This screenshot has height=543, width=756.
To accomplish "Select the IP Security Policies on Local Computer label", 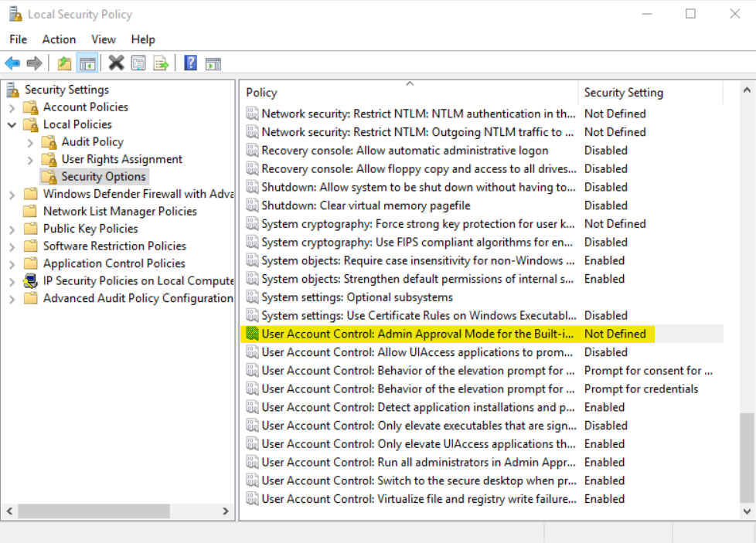I will click(x=138, y=281).
